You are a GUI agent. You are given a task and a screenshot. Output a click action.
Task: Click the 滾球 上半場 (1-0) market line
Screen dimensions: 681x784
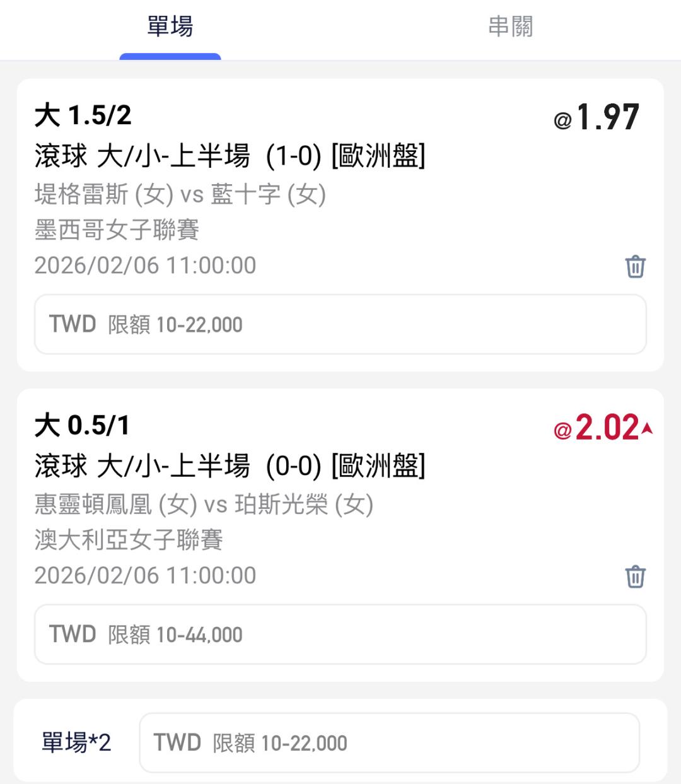coord(230,156)
